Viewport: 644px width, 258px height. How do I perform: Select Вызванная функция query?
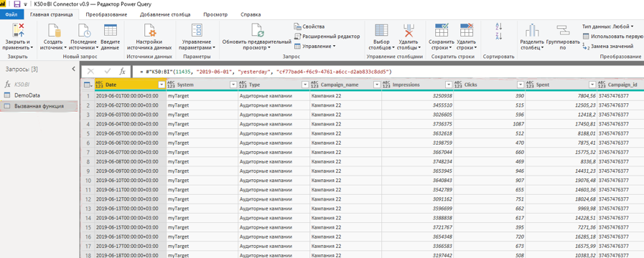pos(39,106)
